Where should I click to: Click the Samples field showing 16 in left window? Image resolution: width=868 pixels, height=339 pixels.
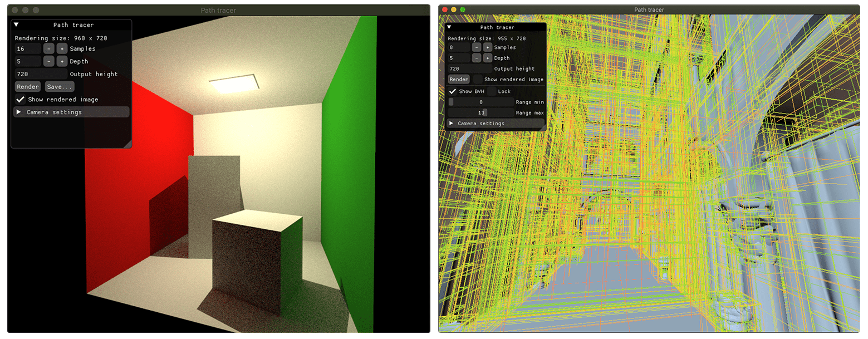coord(28,48)
